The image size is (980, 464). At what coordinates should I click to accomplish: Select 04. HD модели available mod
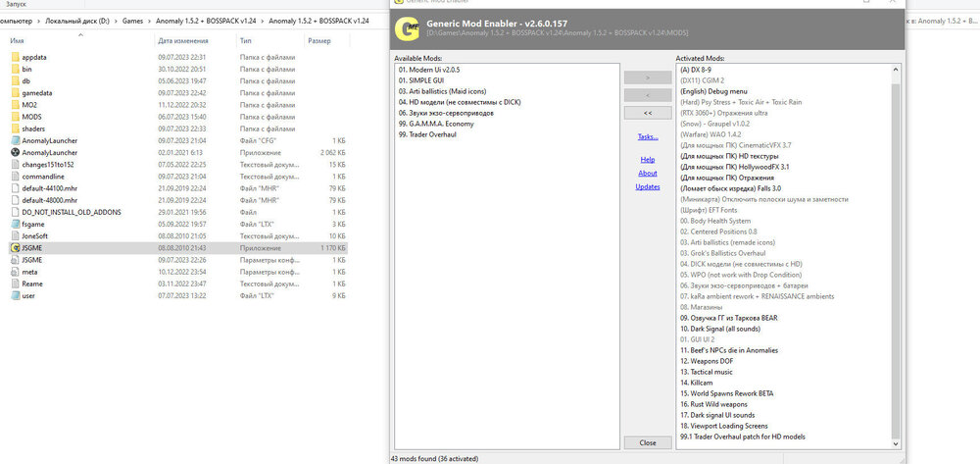[460, 102]
